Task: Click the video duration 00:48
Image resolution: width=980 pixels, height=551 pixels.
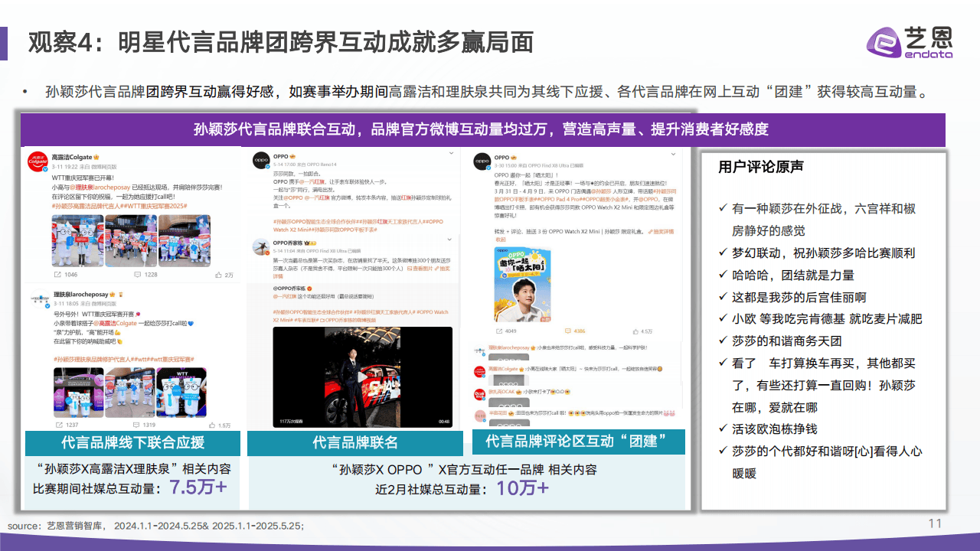Action: point(443,422)
